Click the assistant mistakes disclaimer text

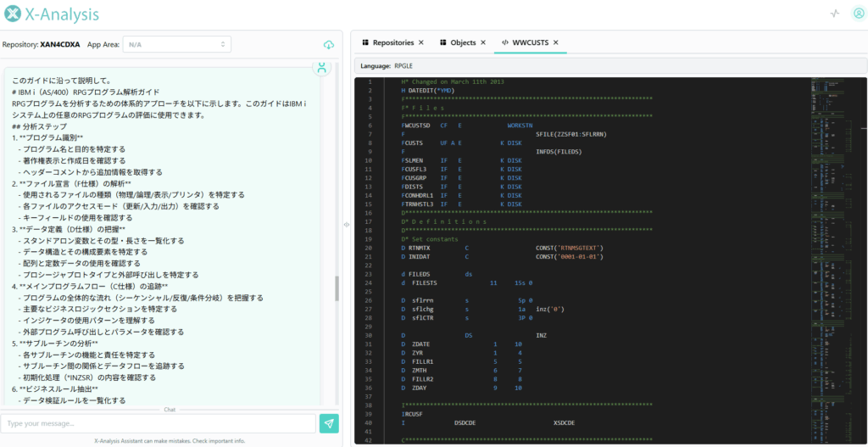click(170, 441)
